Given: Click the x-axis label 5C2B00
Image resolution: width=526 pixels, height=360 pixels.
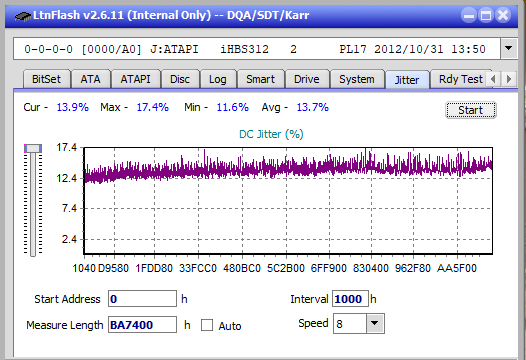Looking at the screenshot, I should pyautogui.click(x=286, y=268).
